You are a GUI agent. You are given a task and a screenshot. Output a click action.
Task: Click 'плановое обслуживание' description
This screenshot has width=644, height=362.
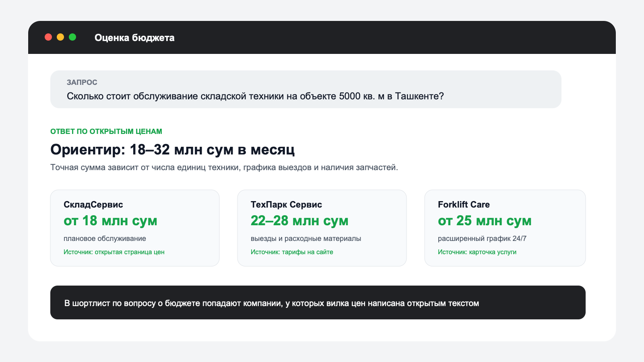[x=105, y=239]
